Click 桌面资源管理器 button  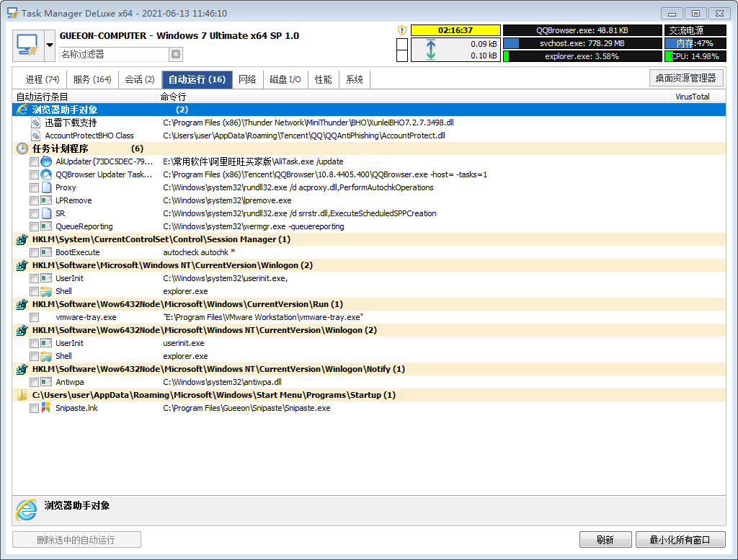click(686, 78)
